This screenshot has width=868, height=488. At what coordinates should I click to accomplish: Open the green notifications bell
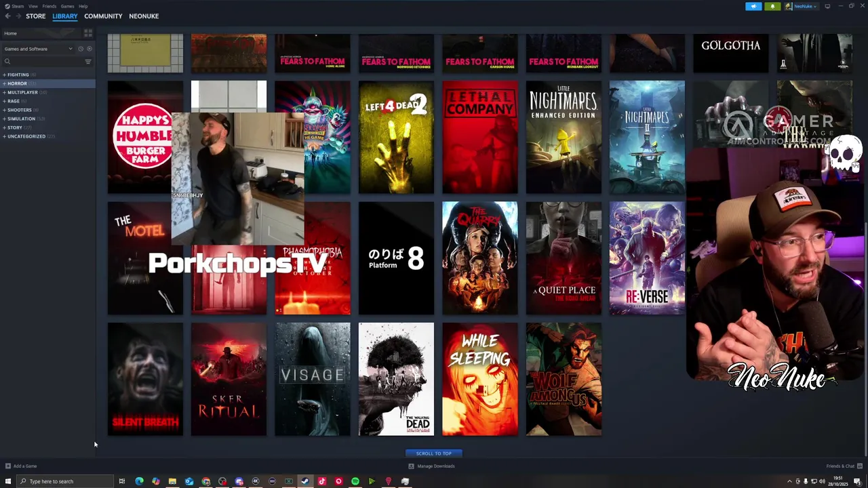point(772,6)
